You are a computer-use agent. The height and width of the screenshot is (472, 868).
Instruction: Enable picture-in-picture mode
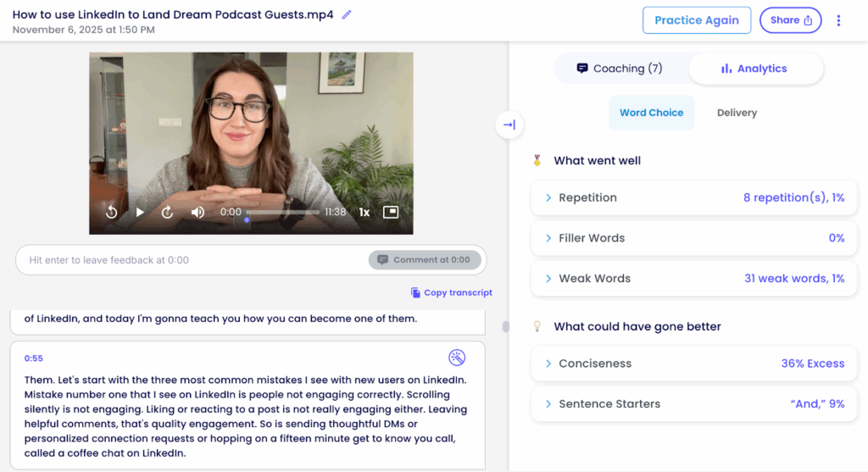390,212
